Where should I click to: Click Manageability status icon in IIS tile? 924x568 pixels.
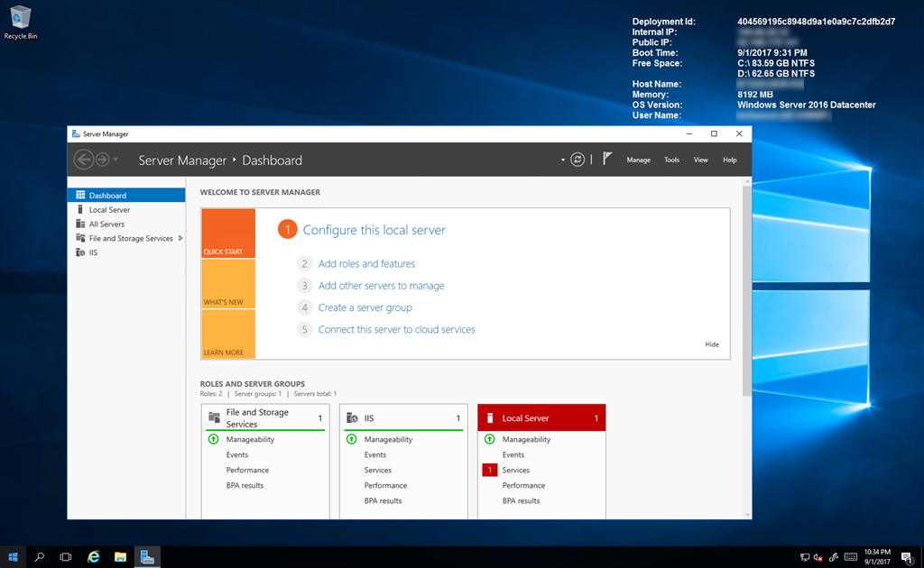click(352, 439)
